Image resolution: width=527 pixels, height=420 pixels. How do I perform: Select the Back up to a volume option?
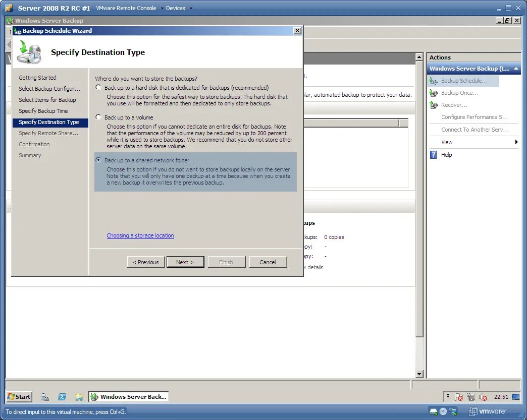click(98, 117)
